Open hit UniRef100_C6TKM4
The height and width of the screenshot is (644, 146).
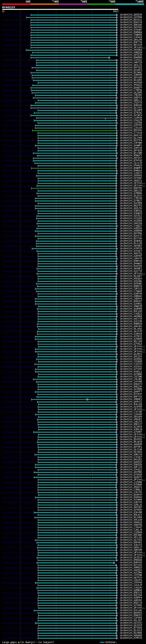point(131,17)
